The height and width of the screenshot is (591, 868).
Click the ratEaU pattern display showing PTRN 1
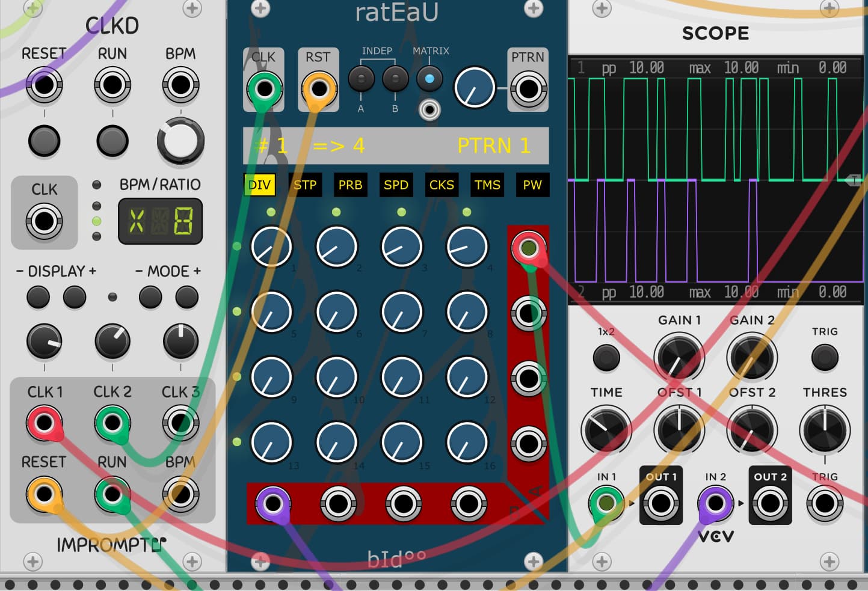click(x=396, y=145)
